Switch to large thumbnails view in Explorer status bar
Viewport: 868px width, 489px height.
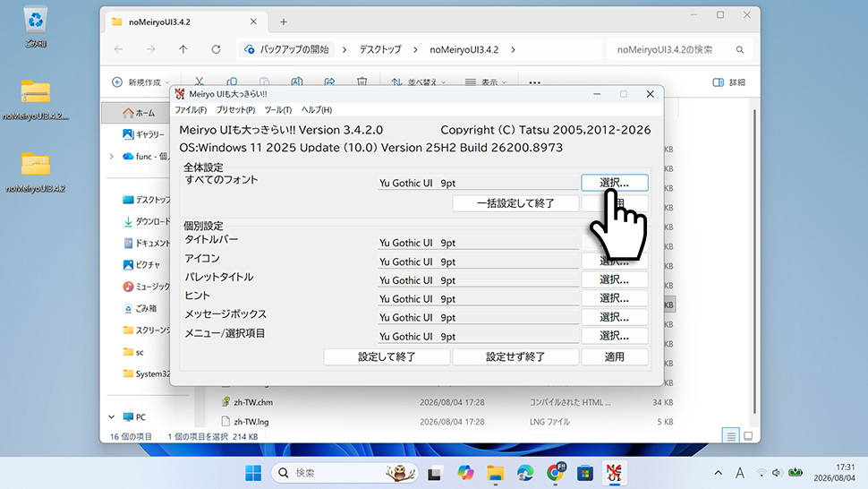[x=748, y=436]
